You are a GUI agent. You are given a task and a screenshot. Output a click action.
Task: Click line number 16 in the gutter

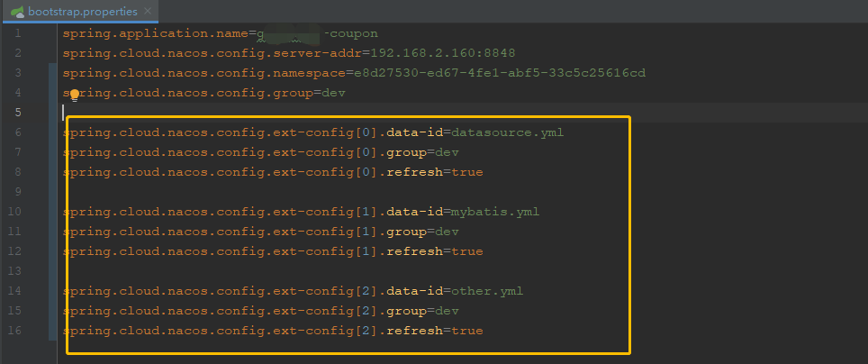click(15, 331)
